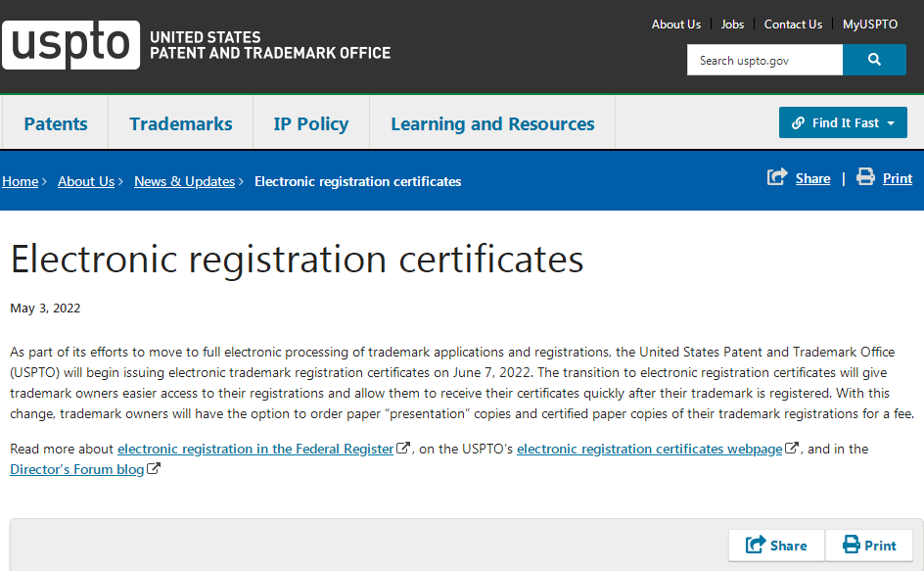The height and width of the screenshot is (571, 924).
Task: Open the IP Policy navigation menu
Action: [310, 123]
